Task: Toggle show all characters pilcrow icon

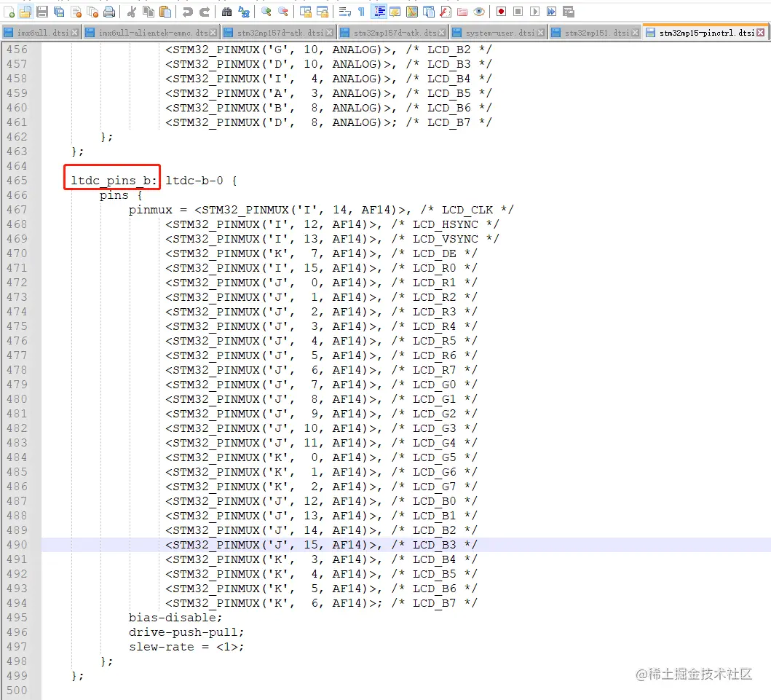Action: (361, 12)
